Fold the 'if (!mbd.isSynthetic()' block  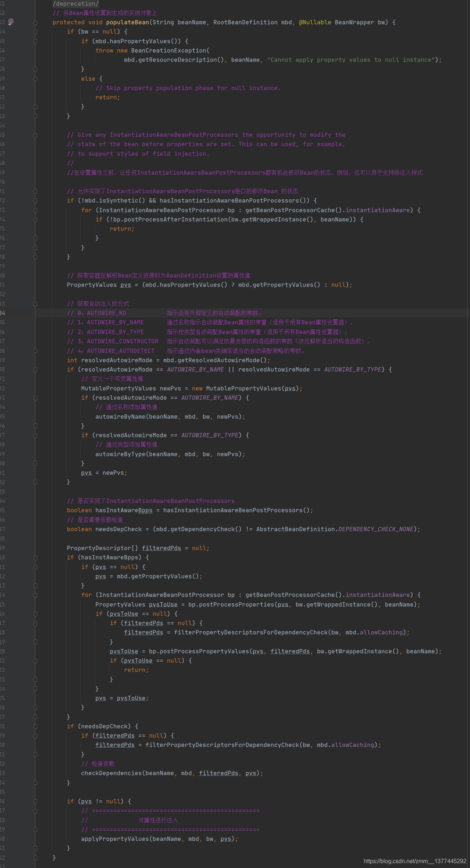pyautogui.click(x=35, y=201)
